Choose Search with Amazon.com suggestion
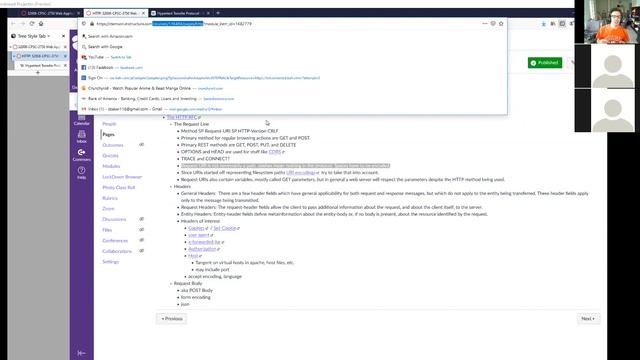 click(x=292, y=36)
